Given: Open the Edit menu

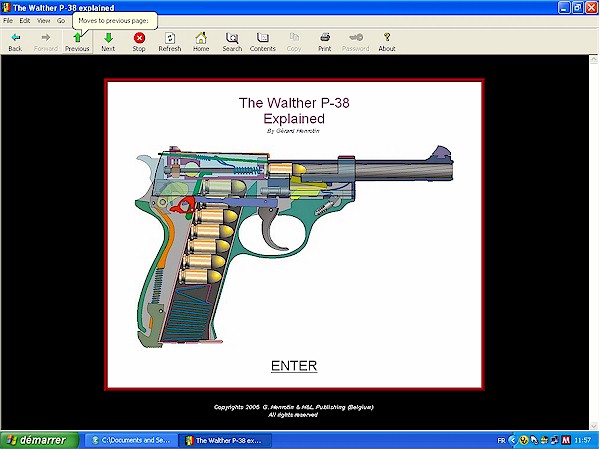Looking at the screenshot, I should (x=25, y=21).
